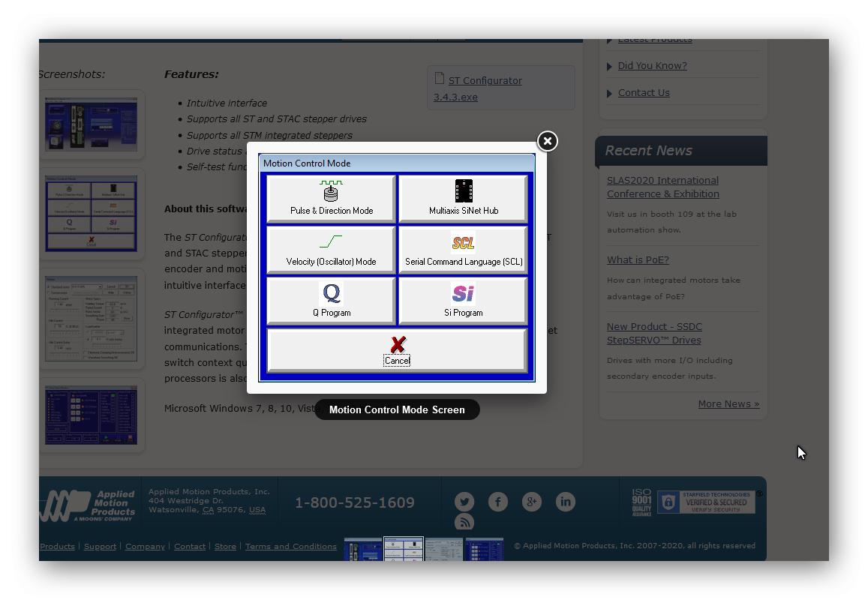The height and width of the screenshot is (600, 868).
Task: Click the file icon beside ST Configurator download
Action: click(440, 79)
